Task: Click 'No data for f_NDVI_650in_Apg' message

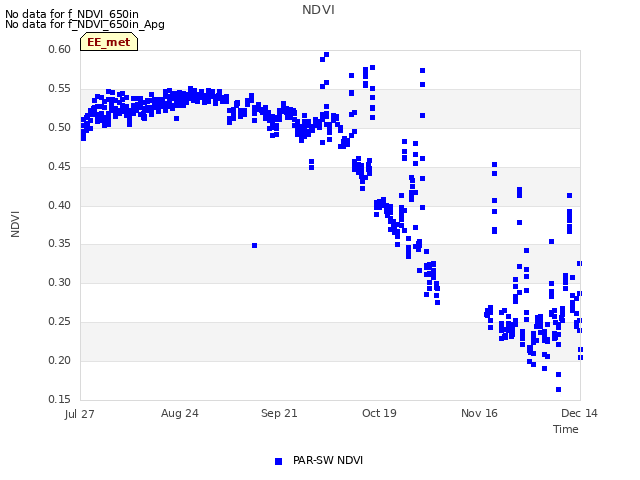Action: pyautogui.click(x=85, y=24)
